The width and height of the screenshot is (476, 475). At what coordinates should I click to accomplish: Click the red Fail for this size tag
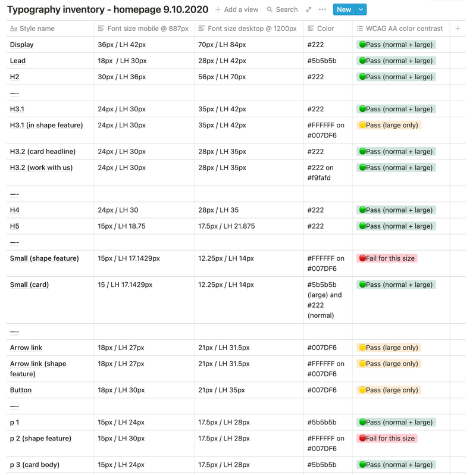[x=387, y=258]
